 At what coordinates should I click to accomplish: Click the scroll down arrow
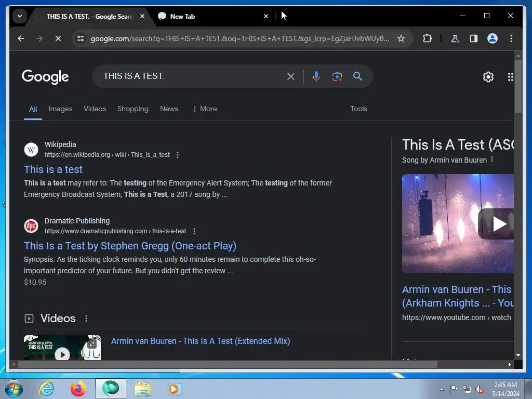pos(518,355)
